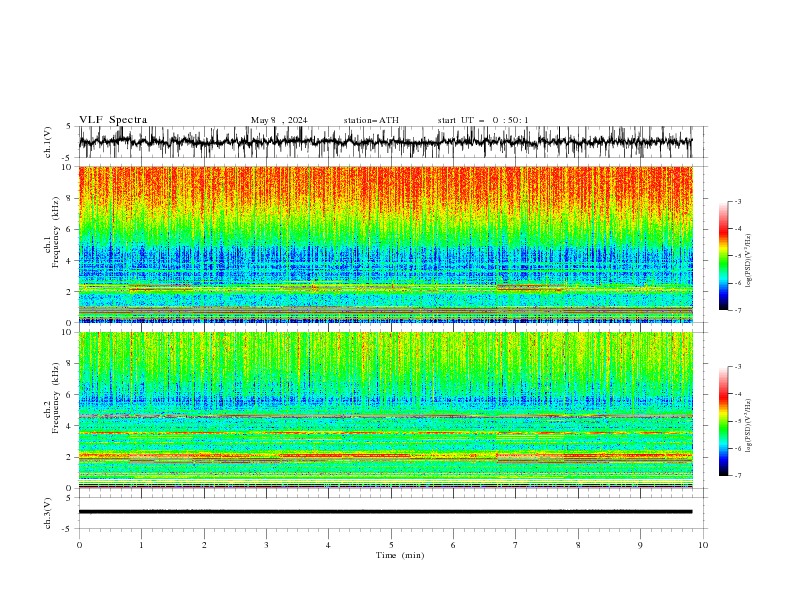Click the "10" kHz tick on ch.2 spectrogram
Image resolution: width=792 pixels, height=612 pixels.
[x=67, y=332]
